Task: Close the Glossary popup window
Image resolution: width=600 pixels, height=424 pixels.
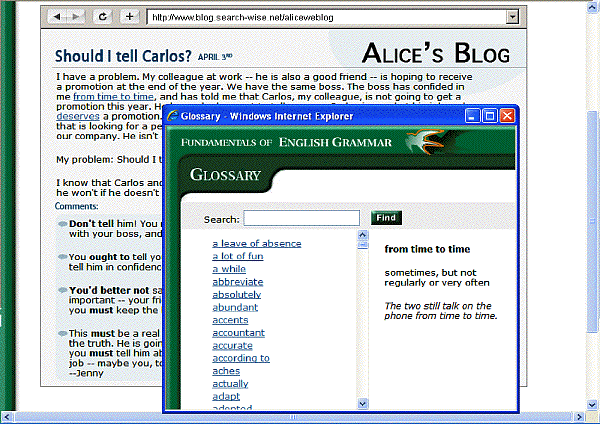Action: pos(507,117)
